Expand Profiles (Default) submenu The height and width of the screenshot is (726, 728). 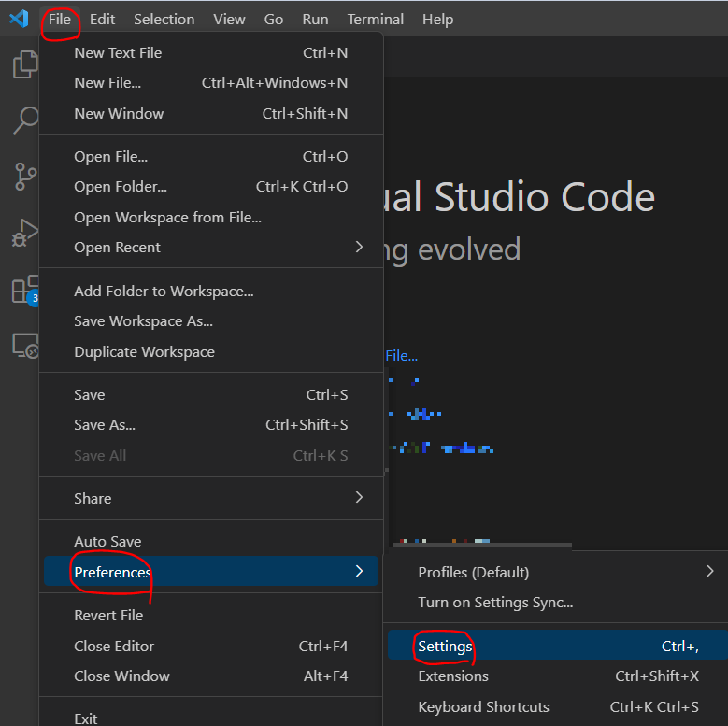point(558,573)
